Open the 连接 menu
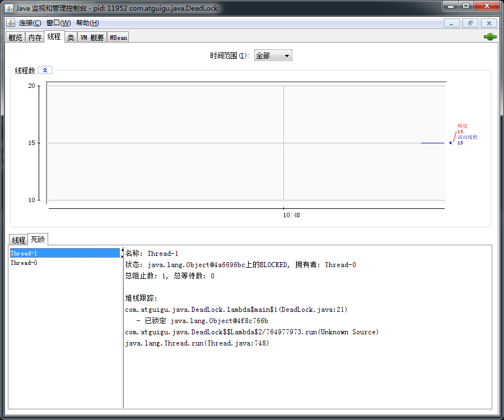This screenshot has width=504, height=420. coord(30,23)
